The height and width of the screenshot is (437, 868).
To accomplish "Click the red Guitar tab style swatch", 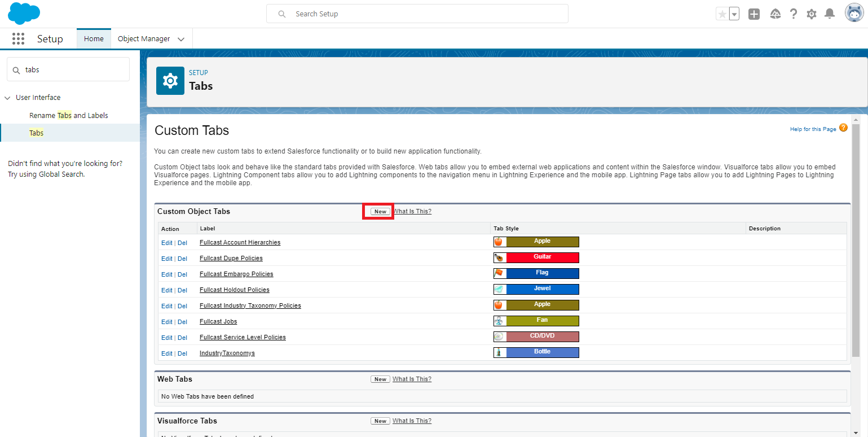I will click(543, 257).
